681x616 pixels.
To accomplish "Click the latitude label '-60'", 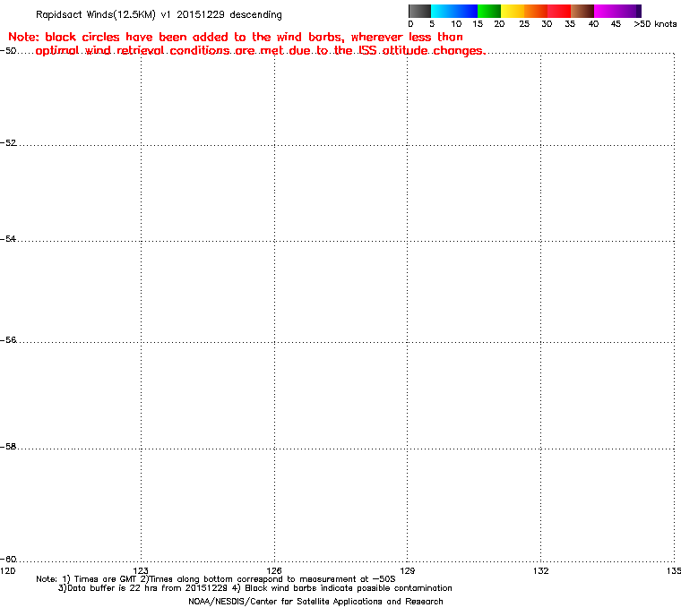I will [x=8, y=559].
